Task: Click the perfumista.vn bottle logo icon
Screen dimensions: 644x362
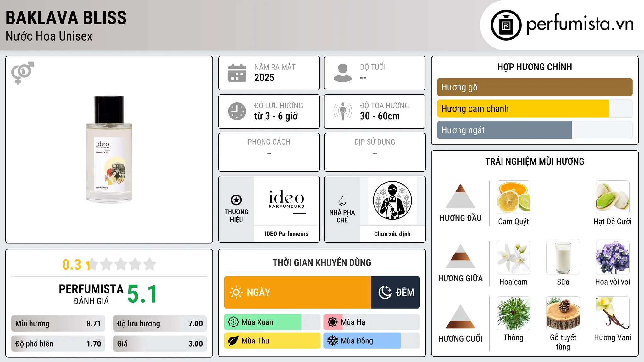Action: [506, 25]
